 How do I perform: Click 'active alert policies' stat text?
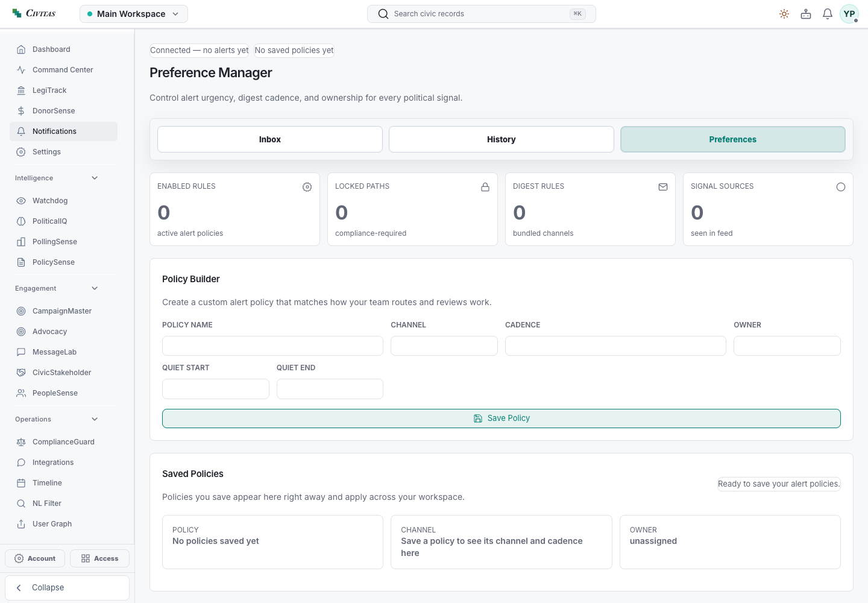(190, 233)
